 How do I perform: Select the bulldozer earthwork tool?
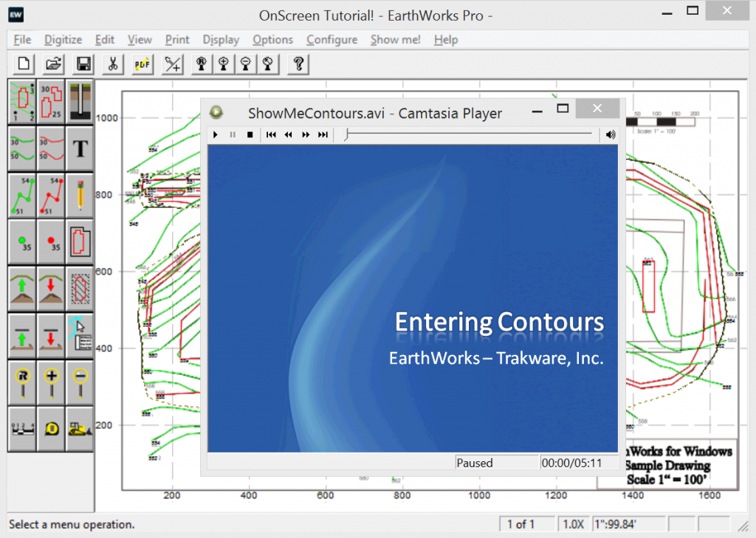point(79,427)
